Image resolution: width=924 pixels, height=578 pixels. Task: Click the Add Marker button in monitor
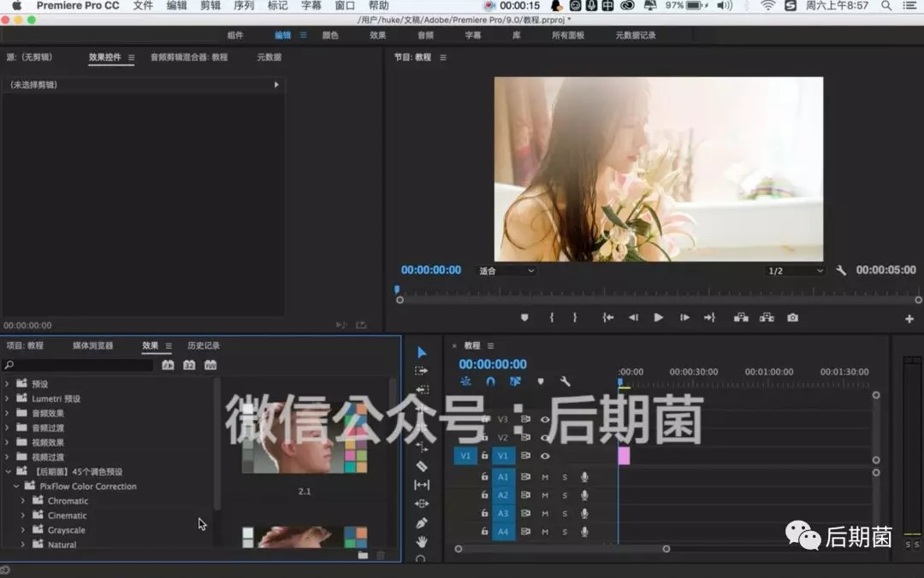click(524, 317)
